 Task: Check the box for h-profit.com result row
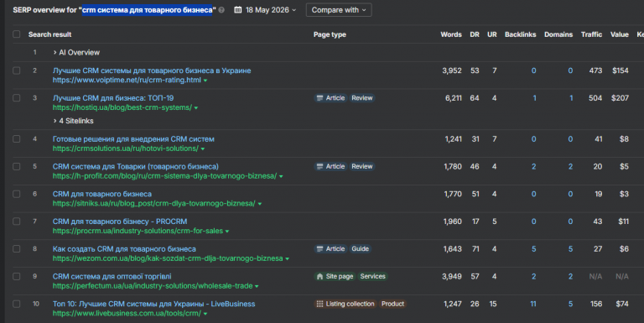17,166
